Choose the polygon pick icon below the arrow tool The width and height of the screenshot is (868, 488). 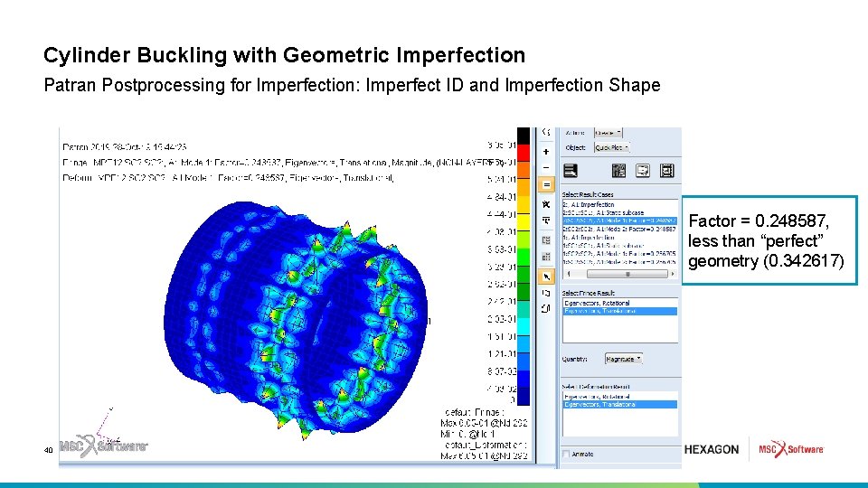tap(546, 293)
